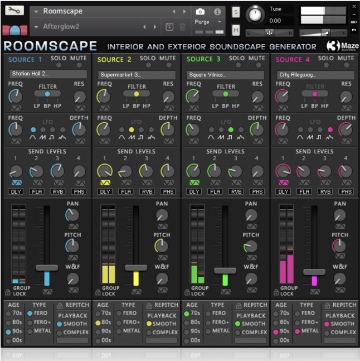Click PLH send label in Source 1
360x361 pixels.
(37, 192)
